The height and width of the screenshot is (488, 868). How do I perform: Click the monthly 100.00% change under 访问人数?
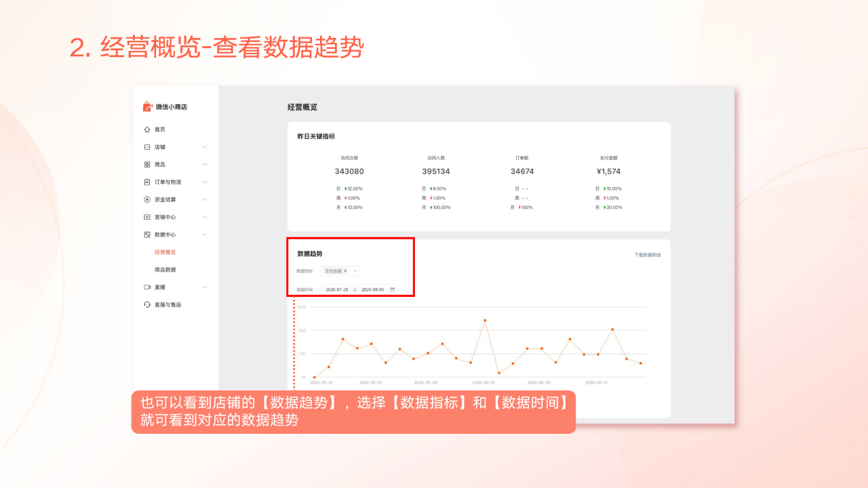point(440,207)
